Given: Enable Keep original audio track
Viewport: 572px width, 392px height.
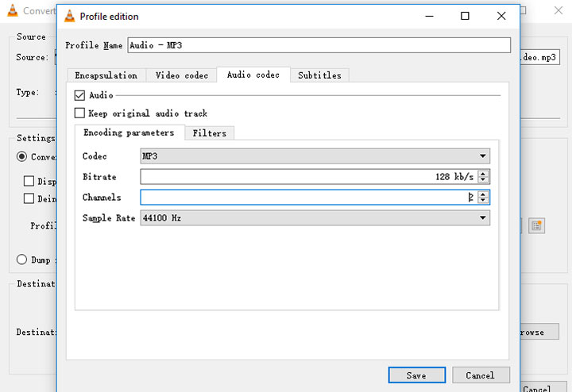Looking at the screenshot, I should coord(79,113).
